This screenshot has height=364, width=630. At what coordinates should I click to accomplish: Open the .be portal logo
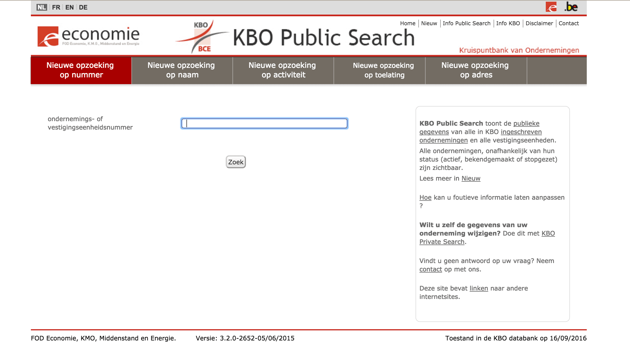click(x=571, y=7)
